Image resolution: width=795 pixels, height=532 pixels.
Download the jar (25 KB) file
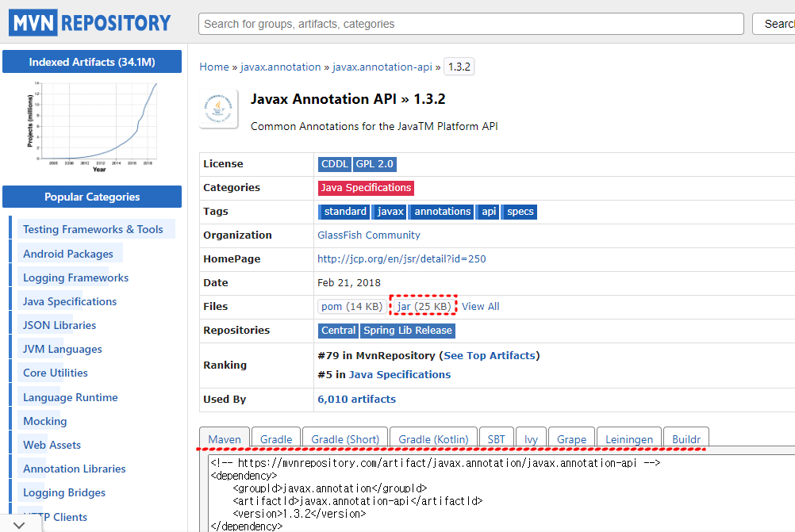(424, 307)
